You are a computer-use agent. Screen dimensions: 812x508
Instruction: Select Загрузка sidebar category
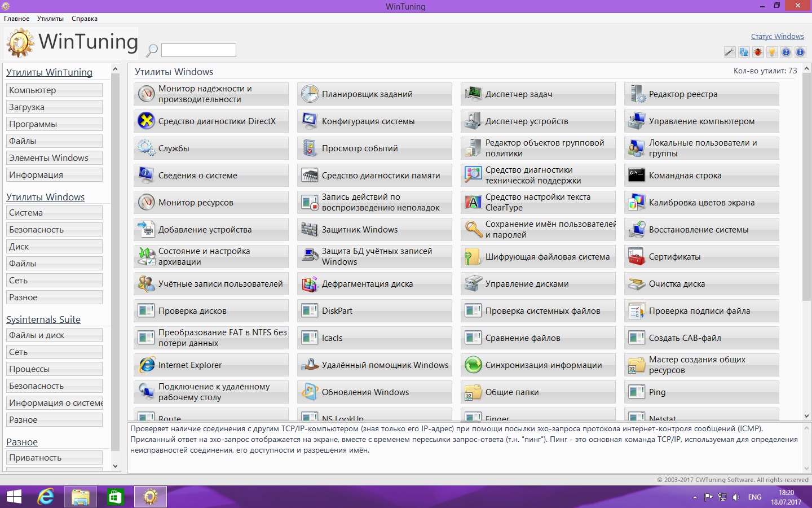coord(54,107)
